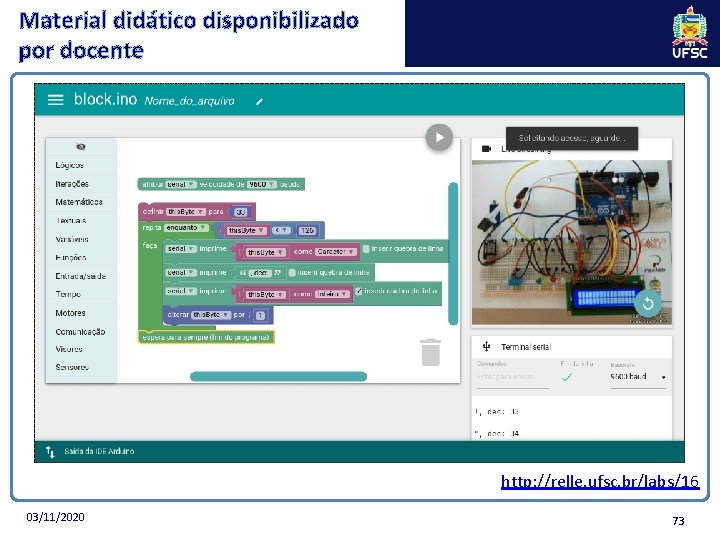Open the block.ino hamburger menu
This screenshot has width=720, height=540.
(x=56, y=100)
